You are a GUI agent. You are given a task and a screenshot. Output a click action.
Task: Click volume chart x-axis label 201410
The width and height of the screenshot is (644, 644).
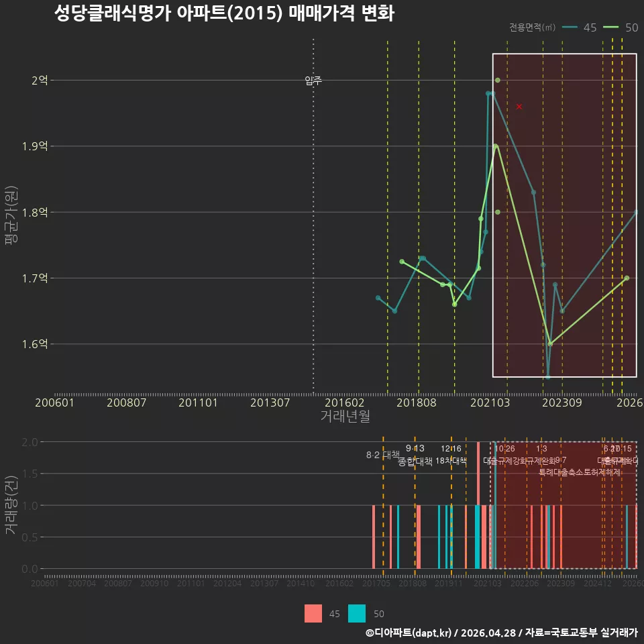click(301, 583)
